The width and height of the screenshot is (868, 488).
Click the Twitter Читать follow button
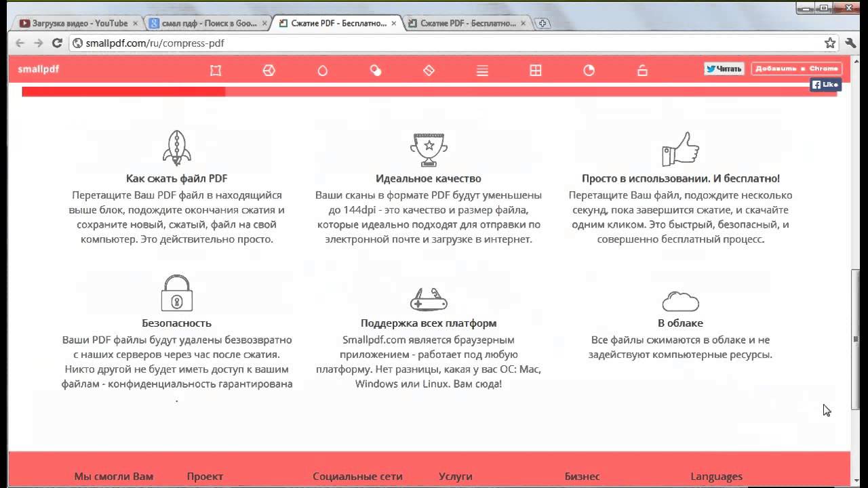(724, 68)
